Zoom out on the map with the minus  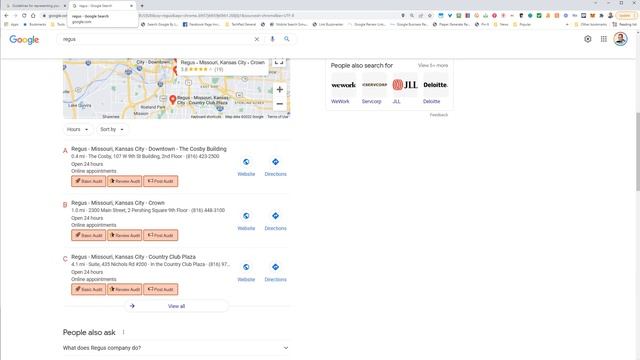click(x=280, y=104)
